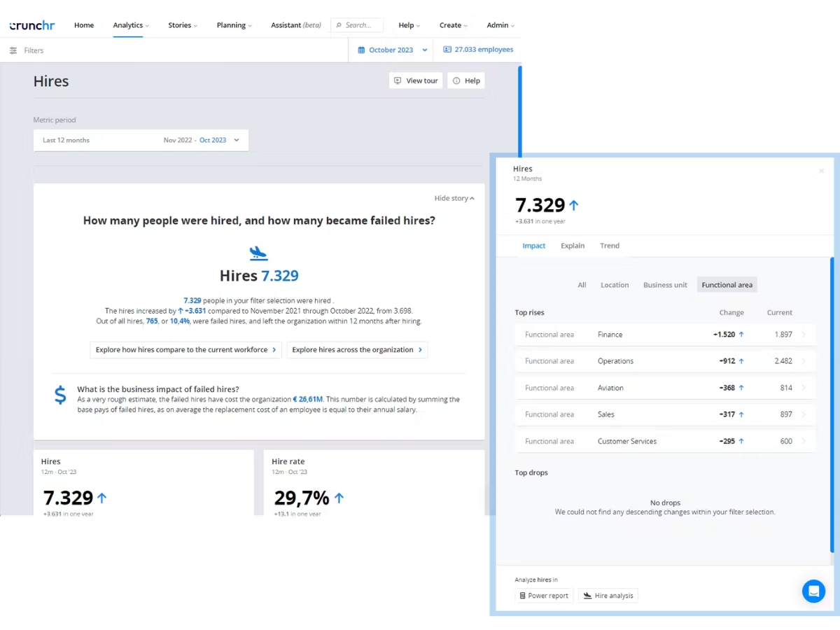Click the Hires airplane landing icon
Image resolution: width=840 pixels, height=630 pixels.
pos(259,253)
